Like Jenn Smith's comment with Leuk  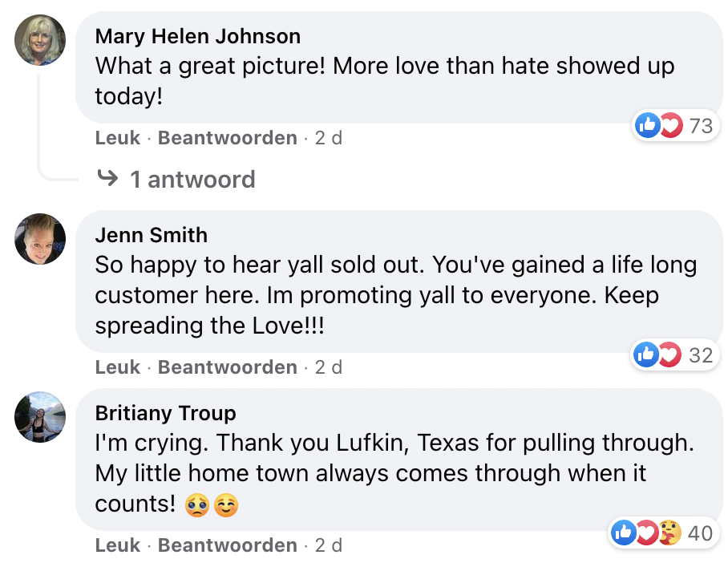(117, 367)
